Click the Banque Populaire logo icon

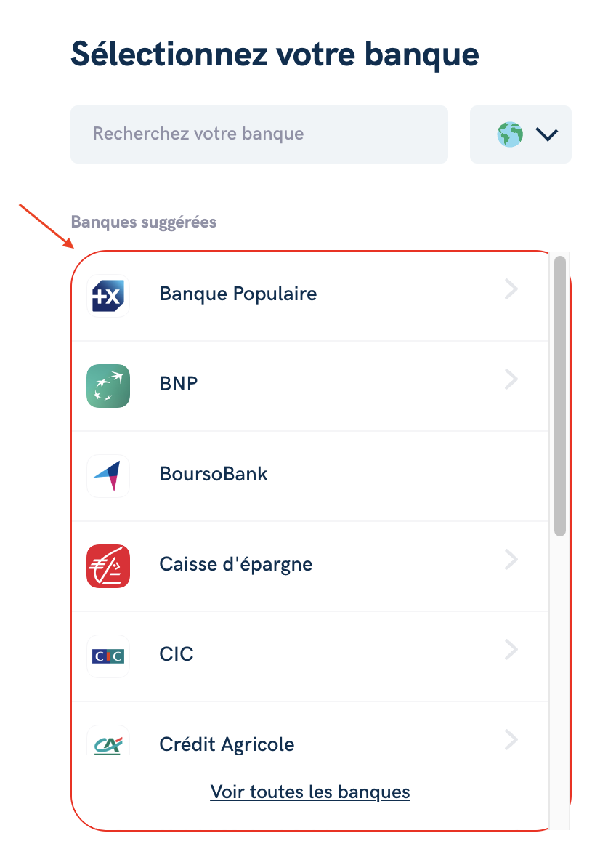tap(108, 296)
